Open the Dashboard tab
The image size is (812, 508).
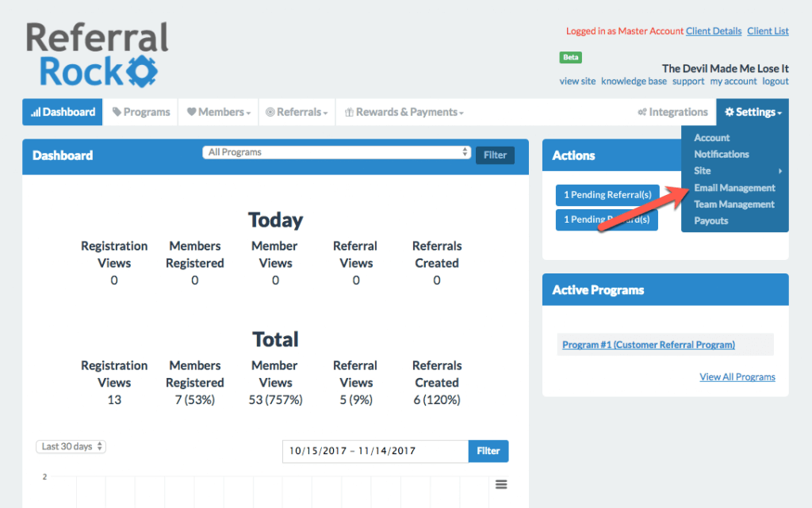tap(62, 112)
